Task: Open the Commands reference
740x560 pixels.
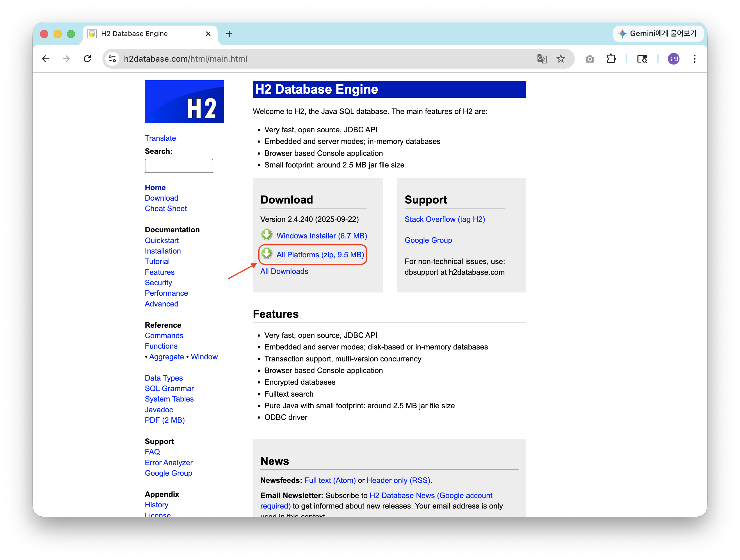Action: (164, 336)
